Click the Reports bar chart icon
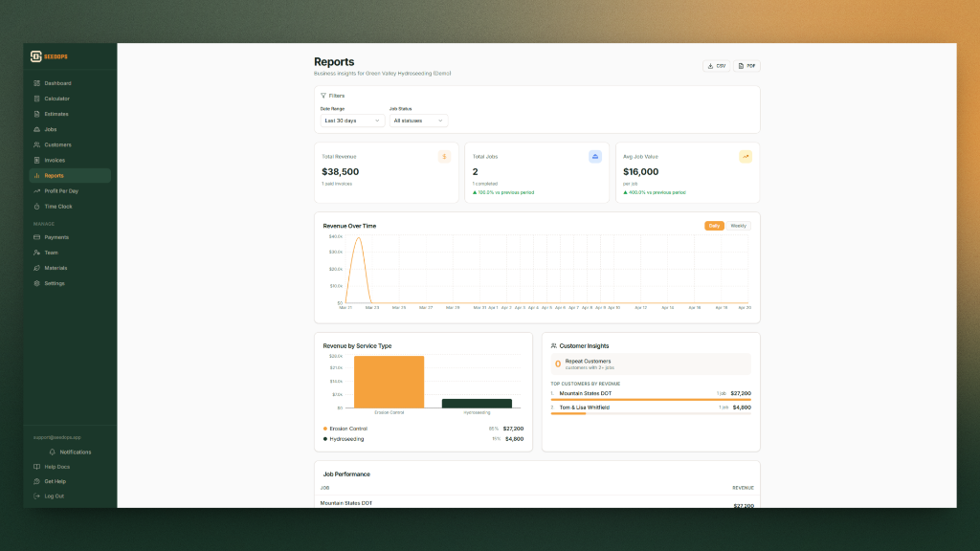Viewport: 980px width, 551px height. [37, 176]
